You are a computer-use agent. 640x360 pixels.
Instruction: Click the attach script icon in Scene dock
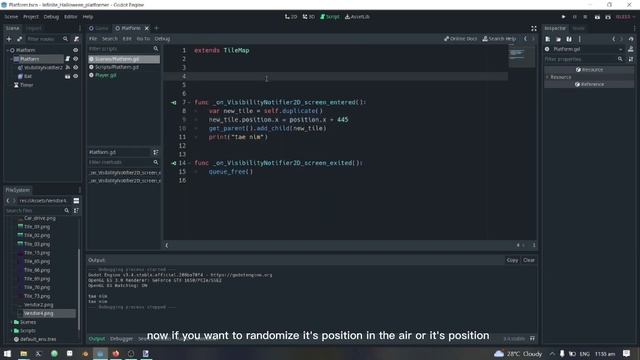pyautogui.click(x=76, y=39)
